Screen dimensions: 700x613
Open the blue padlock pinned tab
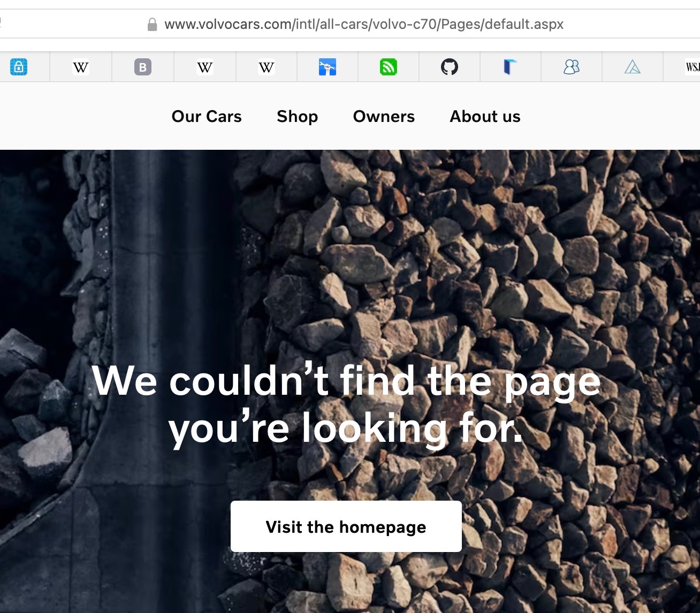19,67
